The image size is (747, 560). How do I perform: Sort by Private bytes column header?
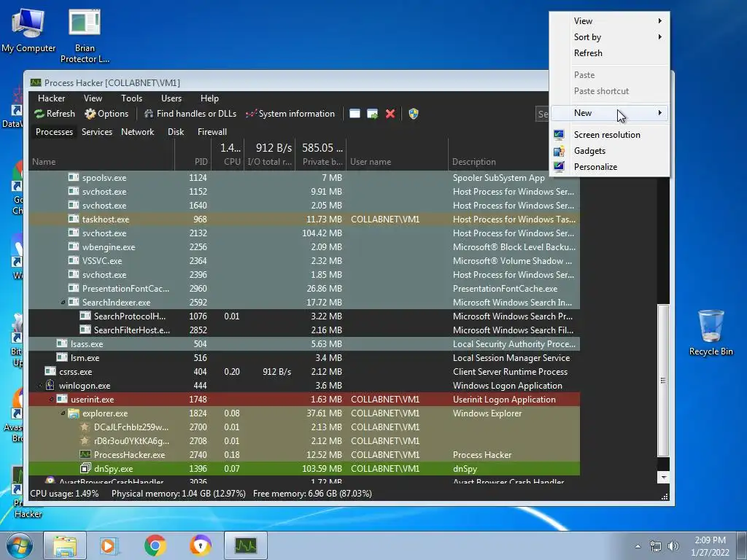pyautogui.click(x=321, y=155)
